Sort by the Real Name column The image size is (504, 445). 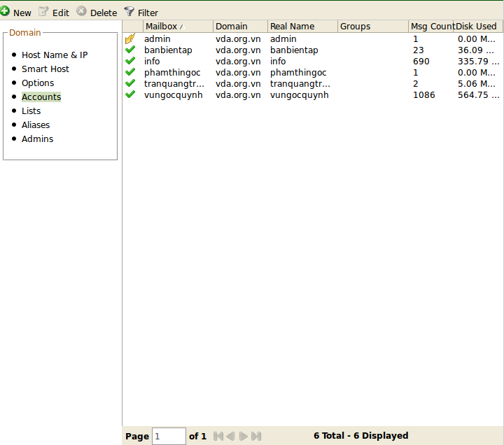click(x=303, y=27)
